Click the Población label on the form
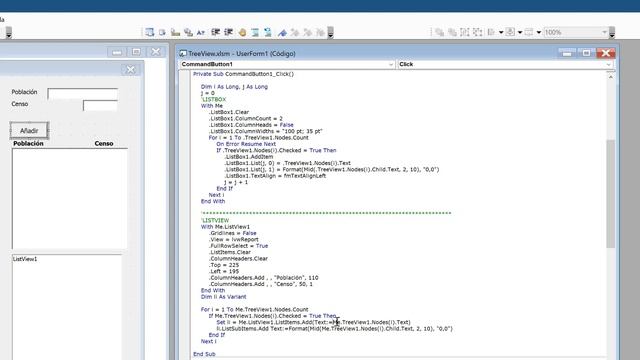The image size is (640, 360). pyautogui.click(x=24, y=92)
